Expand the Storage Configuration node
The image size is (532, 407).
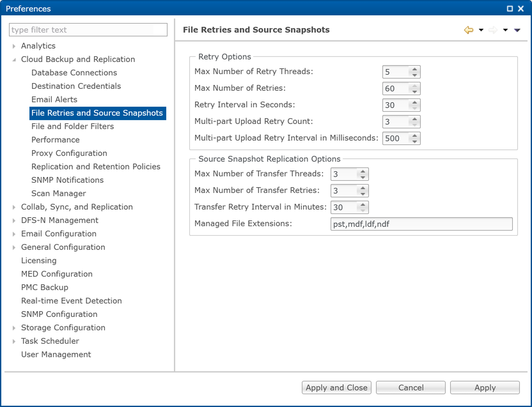[14, 328]
